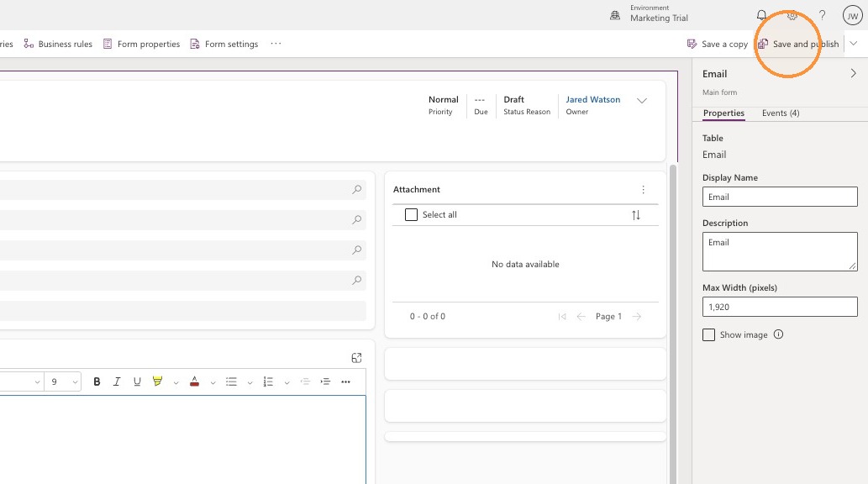
Task: Open the help question mark
Action: click(x=822, y=15)
